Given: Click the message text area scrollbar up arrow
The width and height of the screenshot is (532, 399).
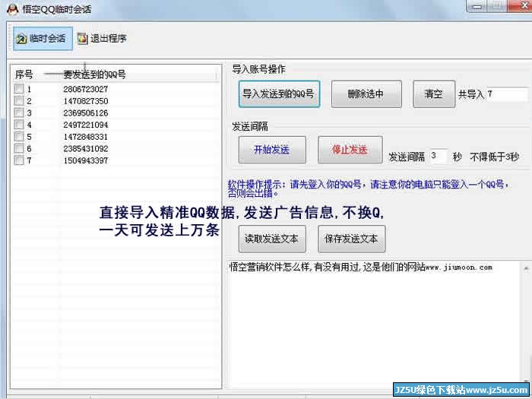Looking at the screenshot, I should coord(526,268).
